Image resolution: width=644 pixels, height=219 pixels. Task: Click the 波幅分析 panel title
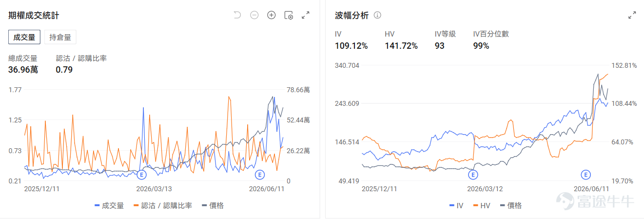pos(351,15)
